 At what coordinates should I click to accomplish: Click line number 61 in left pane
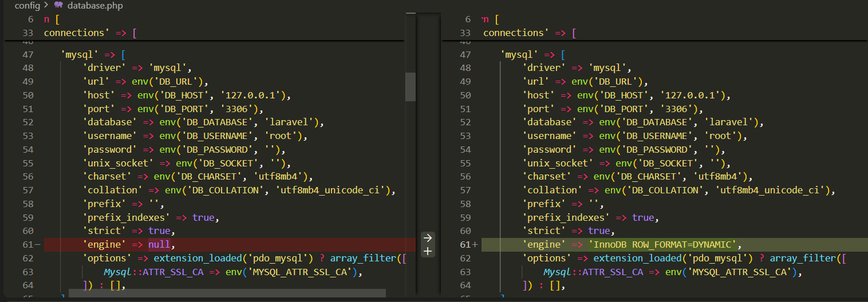point(28,244)
